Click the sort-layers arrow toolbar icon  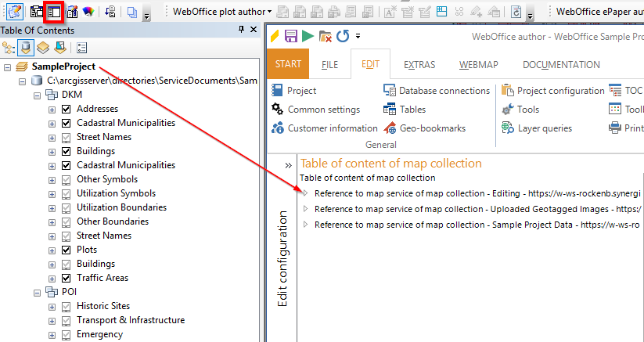pyautogui.click(x=110, y=12)
